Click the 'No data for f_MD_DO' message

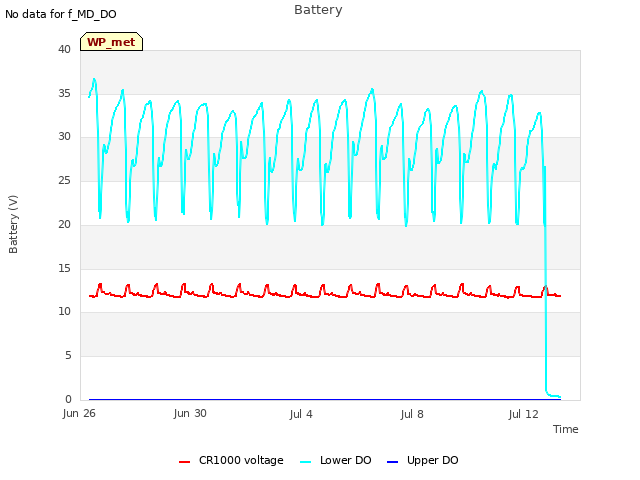pyautogui.click(x=61, y=14)
